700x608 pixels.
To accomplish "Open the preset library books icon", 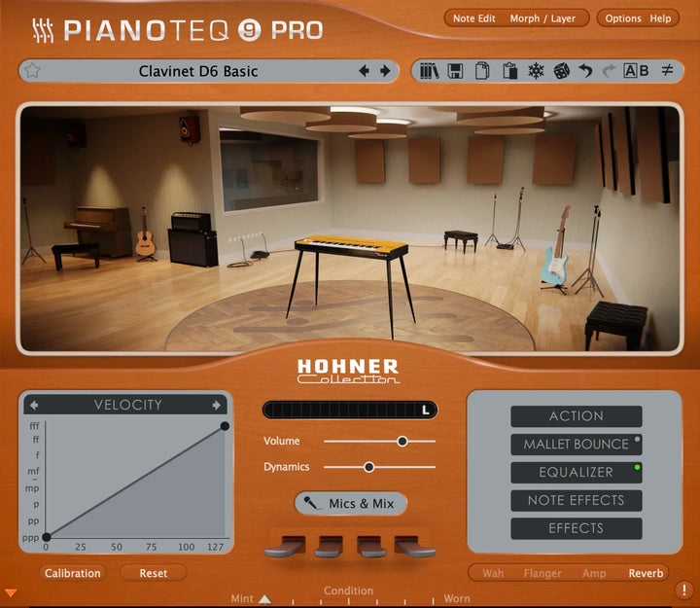I will coord(430,71).
